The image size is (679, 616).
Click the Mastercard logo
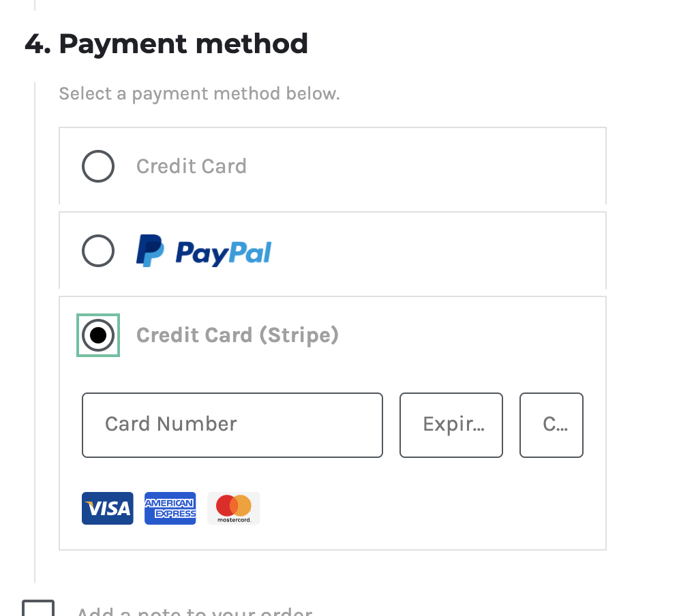pos(233,508)
